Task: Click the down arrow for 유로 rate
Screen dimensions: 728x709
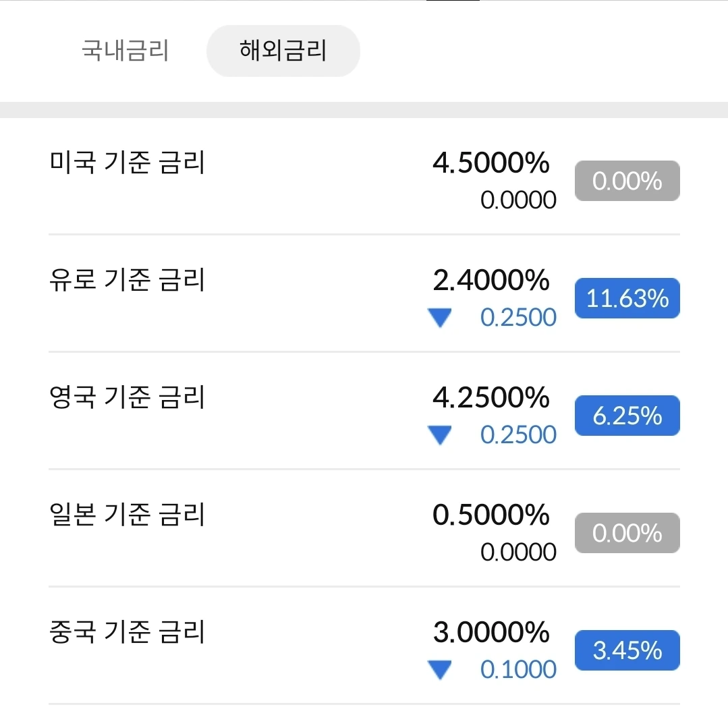Action: pos(440,318)
